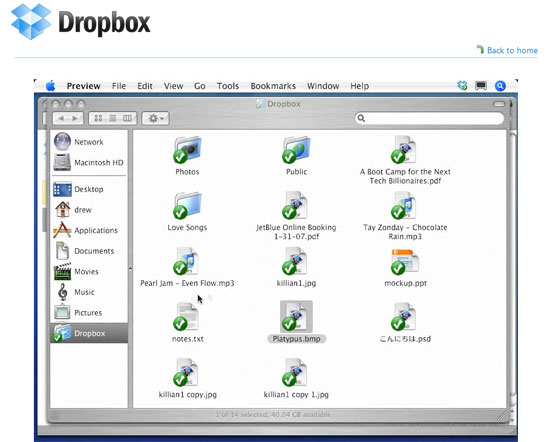Click the display icon in the menu bar
This screenshot has width=550, height=442.
(x=481, y=85)
